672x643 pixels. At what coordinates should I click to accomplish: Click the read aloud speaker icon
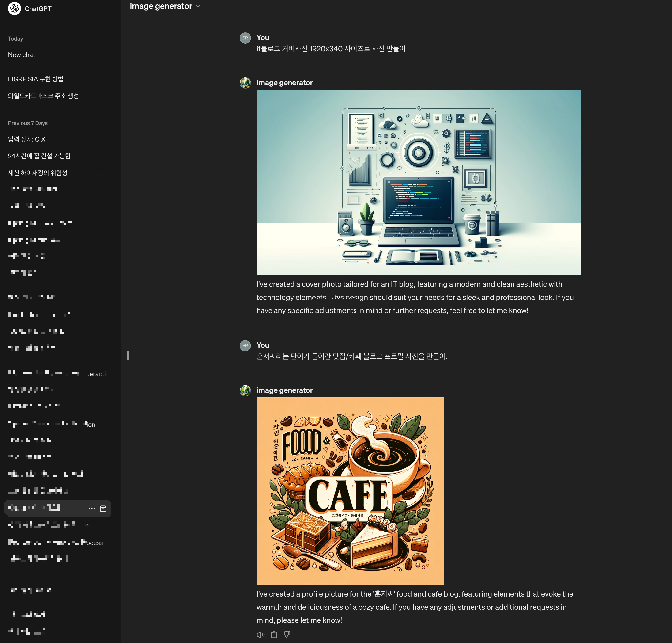point(261,634)
